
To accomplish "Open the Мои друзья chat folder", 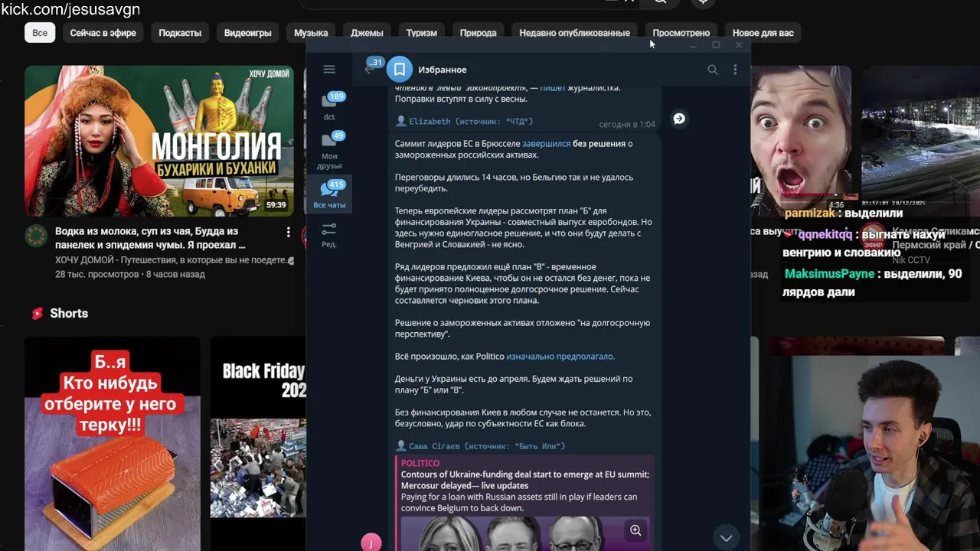I will (329, 150).
